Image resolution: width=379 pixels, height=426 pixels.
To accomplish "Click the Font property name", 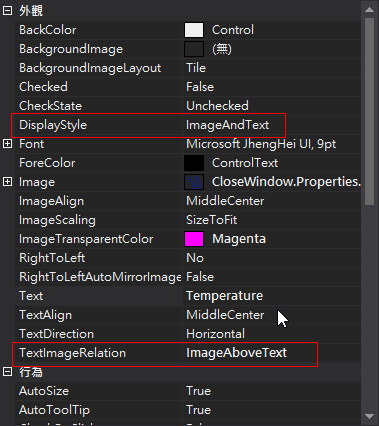I will click(32, 144).
